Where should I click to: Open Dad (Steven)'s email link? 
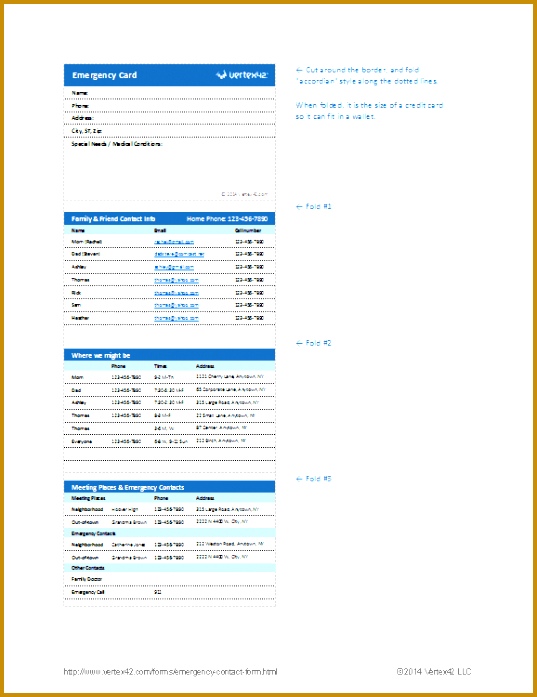click(179, 254)
